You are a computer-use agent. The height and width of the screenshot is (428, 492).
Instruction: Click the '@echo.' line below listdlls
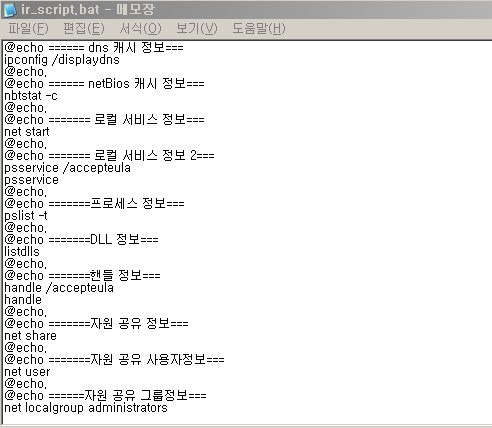coord(26,264)
